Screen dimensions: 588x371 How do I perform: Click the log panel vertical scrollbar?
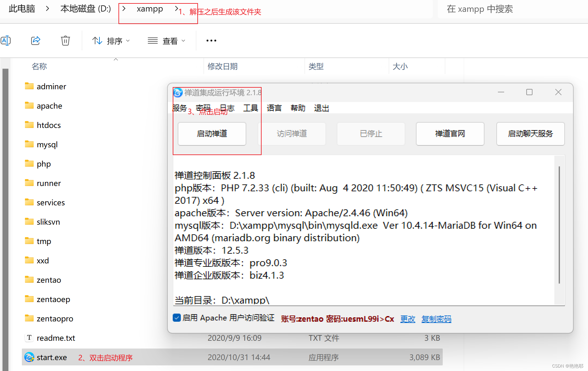pyautogui.click(x=559, y=225)
